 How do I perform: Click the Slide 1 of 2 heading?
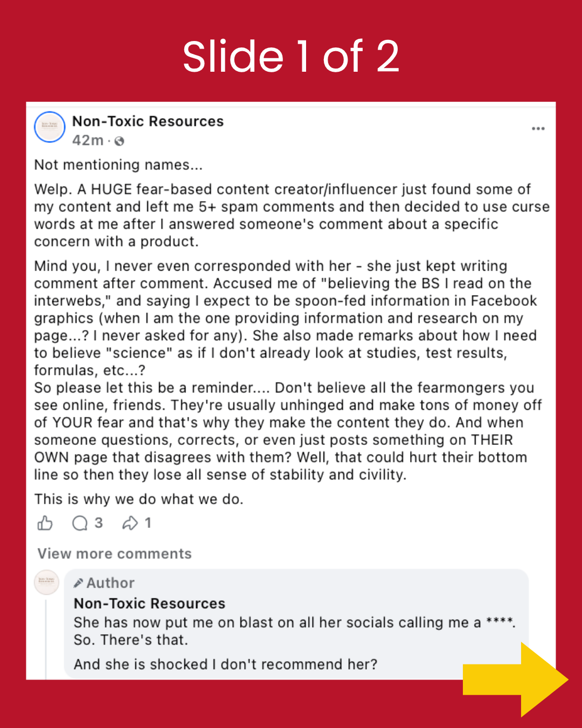click(291, 56)
